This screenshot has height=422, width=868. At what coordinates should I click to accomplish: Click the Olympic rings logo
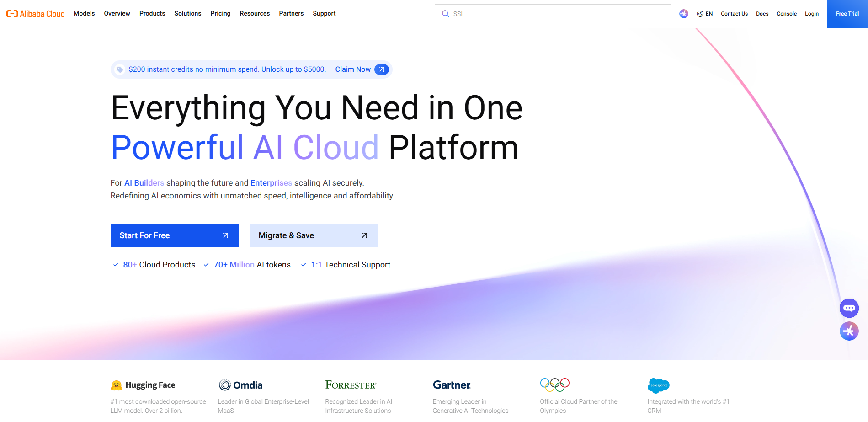pos(554,385)
